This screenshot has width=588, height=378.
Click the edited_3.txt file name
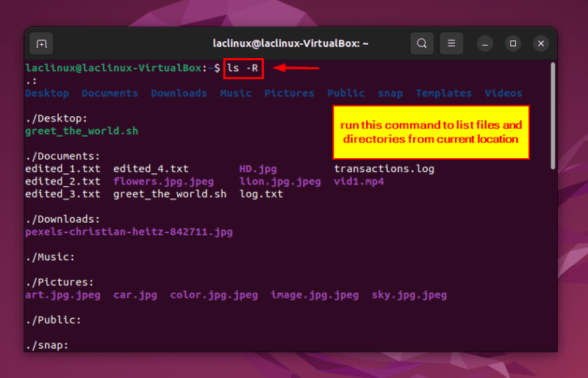pos(62,194)
